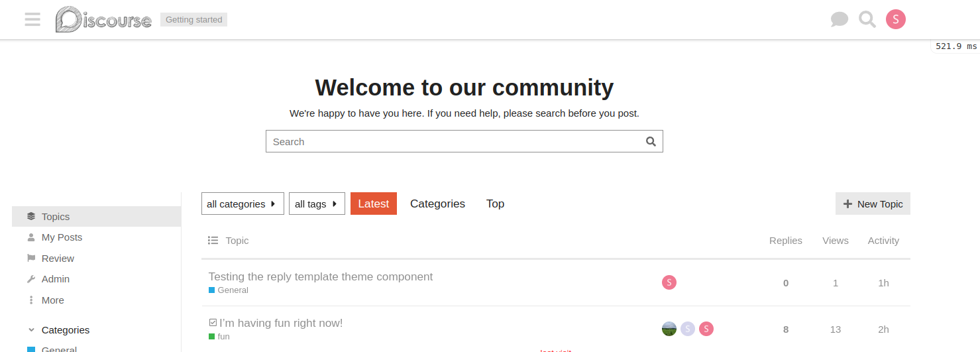
Task: Click the Discourse logo
Action: (x=103, y=19)
